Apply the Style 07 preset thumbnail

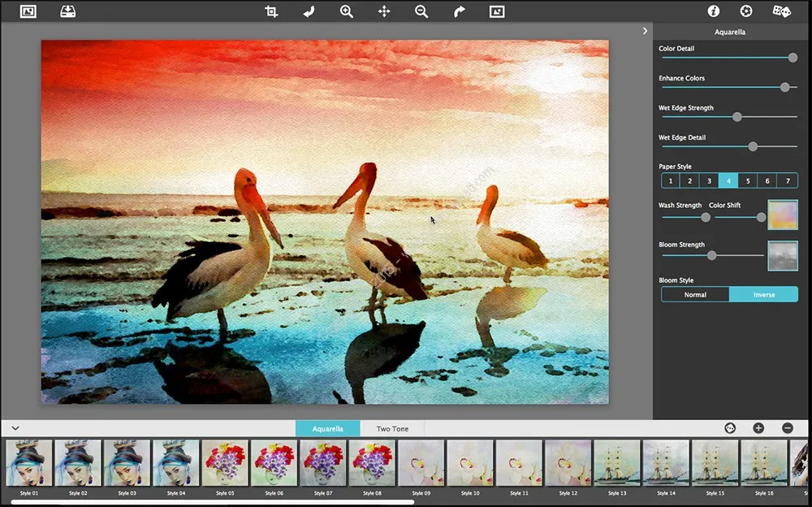pyautogui.click(x=323, y=463)
